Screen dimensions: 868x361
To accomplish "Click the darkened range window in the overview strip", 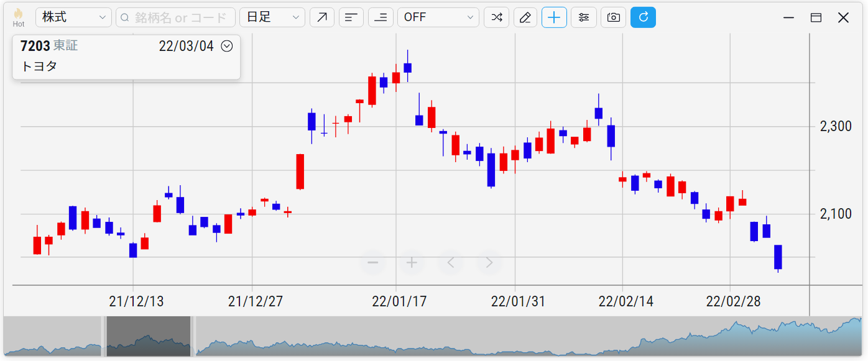I will [149, 336].
